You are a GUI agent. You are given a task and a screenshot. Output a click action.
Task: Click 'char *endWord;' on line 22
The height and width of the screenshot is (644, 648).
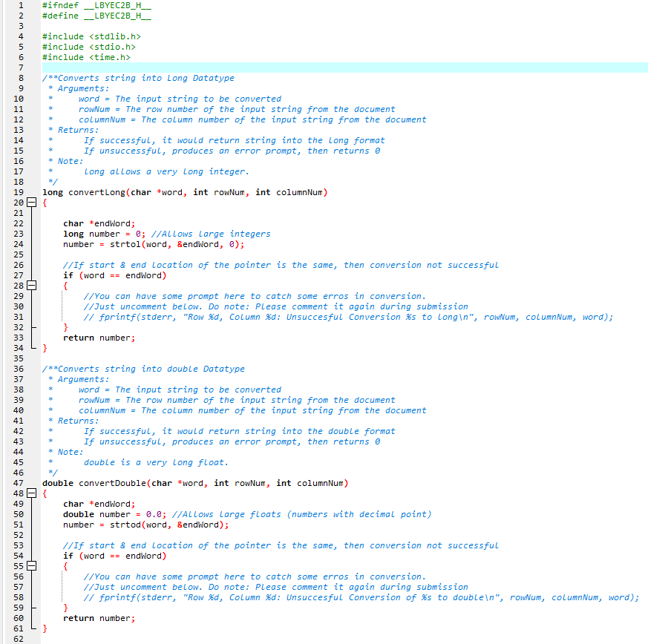[x=99, y=223]
